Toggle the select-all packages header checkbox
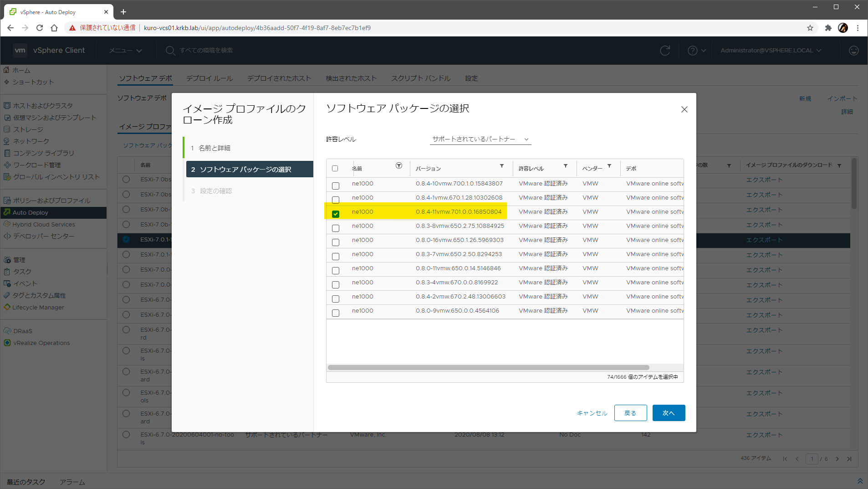868x489 pixels. point(335,169)
